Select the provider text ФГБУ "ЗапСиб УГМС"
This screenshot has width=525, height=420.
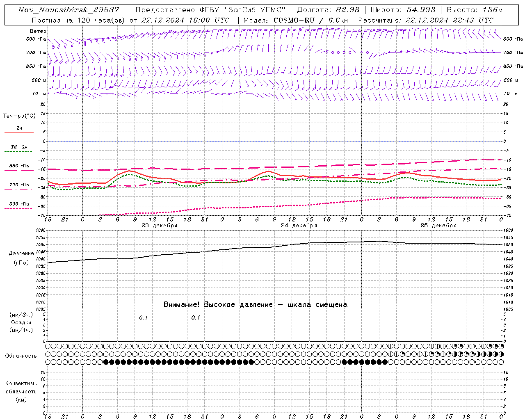[x=242, y=10]
